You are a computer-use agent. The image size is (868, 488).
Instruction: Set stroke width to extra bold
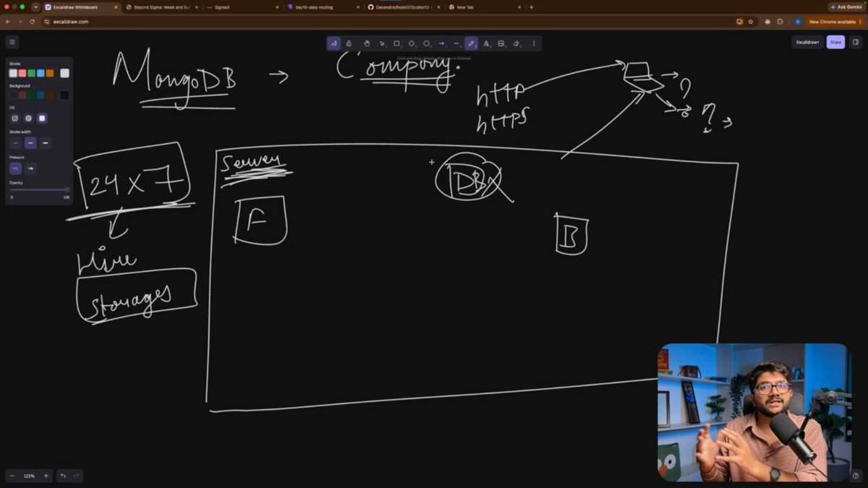46,143
